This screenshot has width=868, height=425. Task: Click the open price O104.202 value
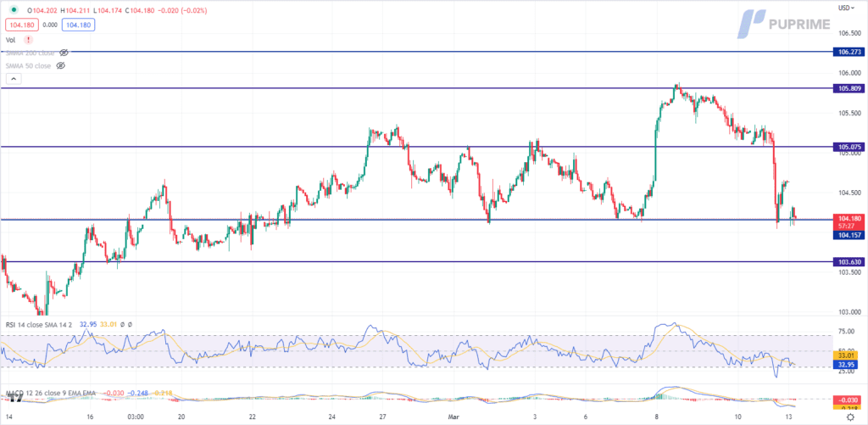point(42,8)
